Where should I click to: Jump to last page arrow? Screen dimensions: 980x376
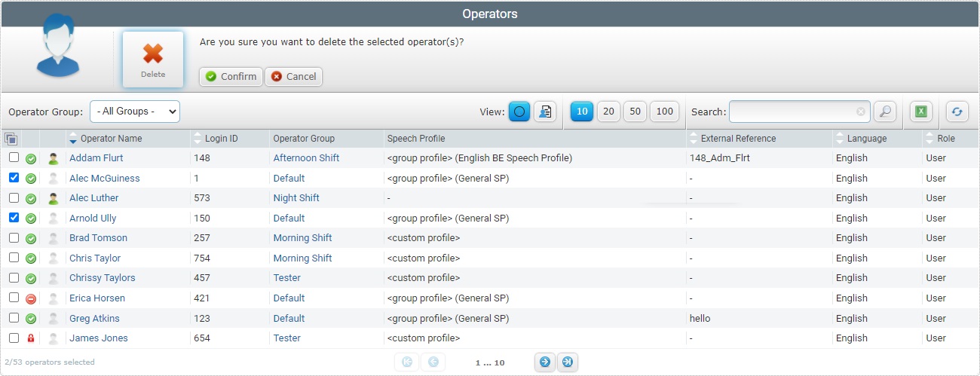568,362
